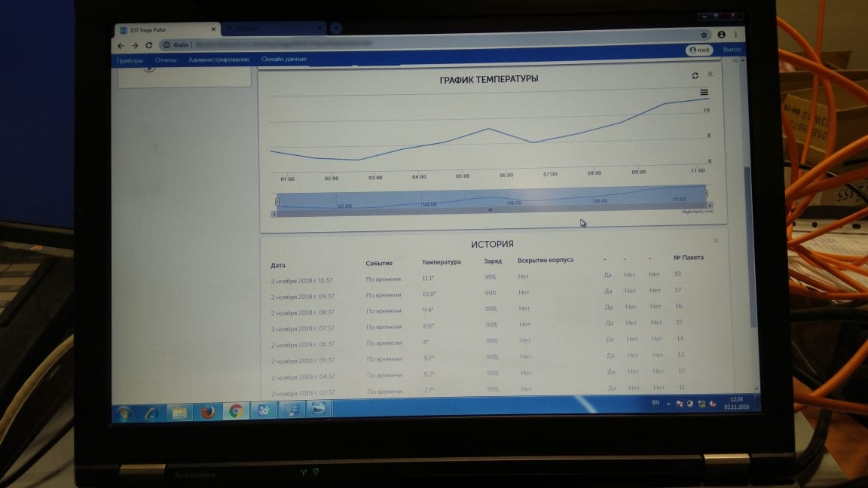Click the browser reload page icon

[149, 45]
